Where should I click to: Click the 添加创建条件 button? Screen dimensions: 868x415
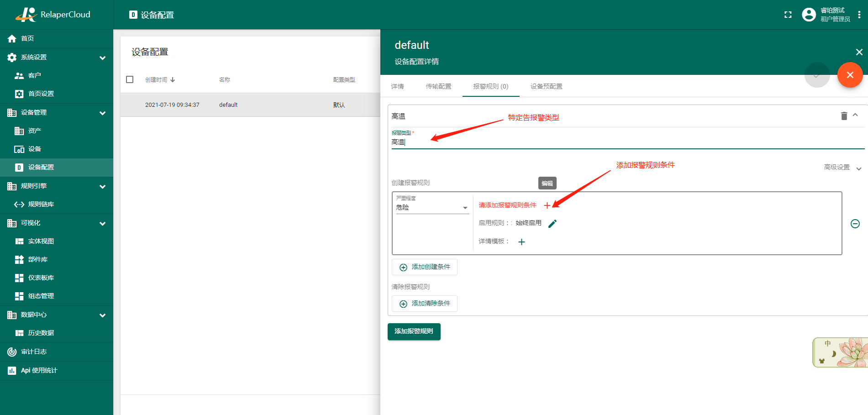tap(425, 267)
